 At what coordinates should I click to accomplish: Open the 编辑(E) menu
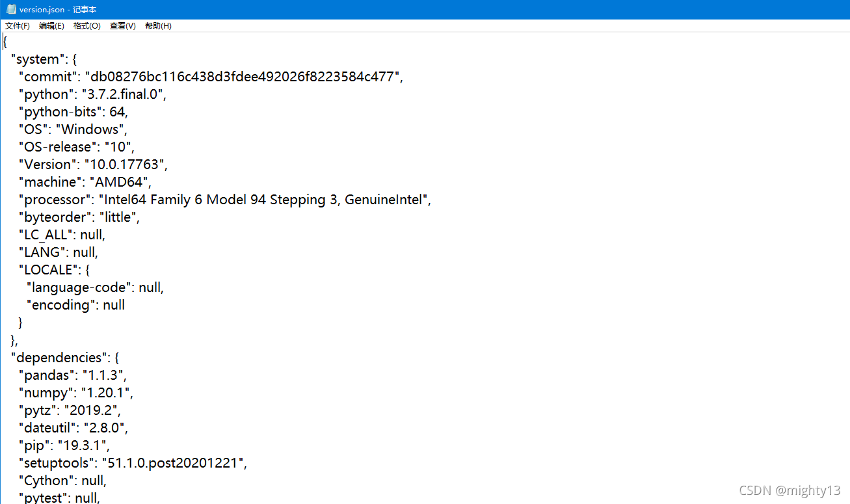click(51, 26)
